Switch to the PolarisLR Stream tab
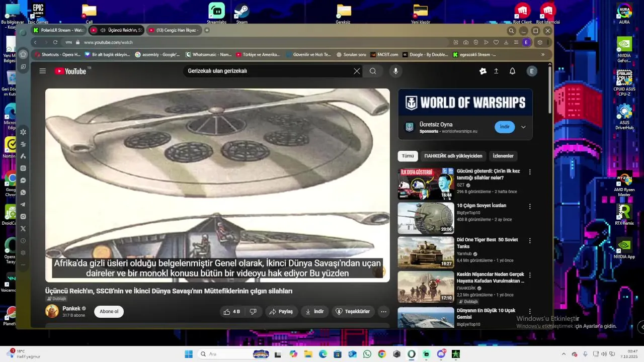This screenshot has height=362, width=644. click(59, 30)
